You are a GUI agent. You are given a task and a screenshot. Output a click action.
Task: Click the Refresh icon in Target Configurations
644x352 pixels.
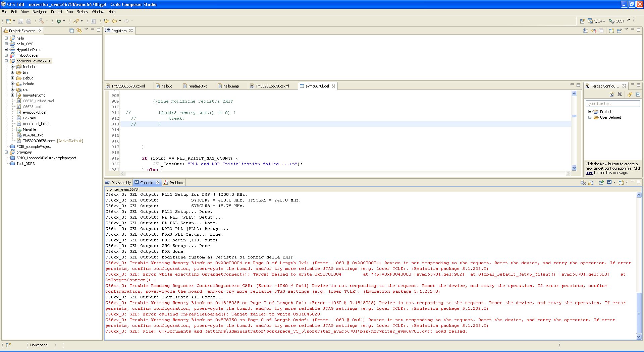(630, 95)
